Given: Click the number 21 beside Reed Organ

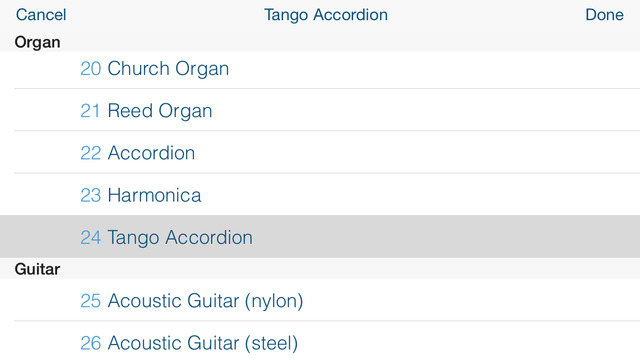Looking at the screenshot, I should [90, 111].
